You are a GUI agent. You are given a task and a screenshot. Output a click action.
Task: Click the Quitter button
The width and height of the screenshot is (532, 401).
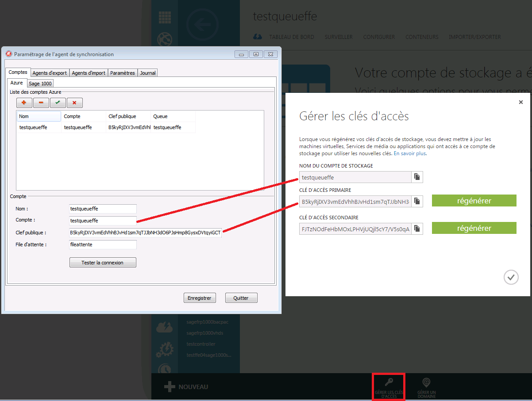tap(241, 298)
